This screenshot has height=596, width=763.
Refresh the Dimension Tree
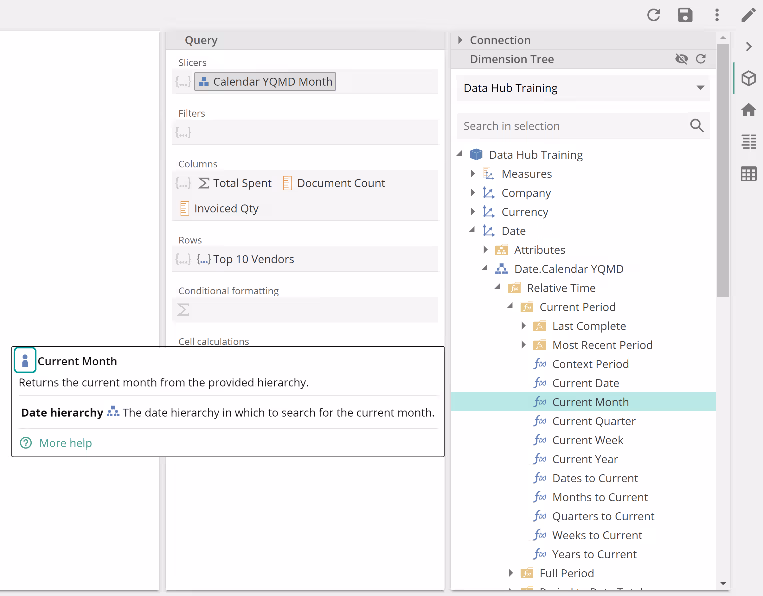click(701, 59)
